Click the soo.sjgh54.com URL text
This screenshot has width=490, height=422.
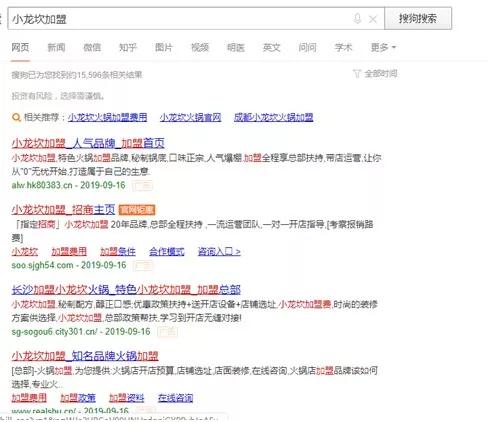pos(42,265)
